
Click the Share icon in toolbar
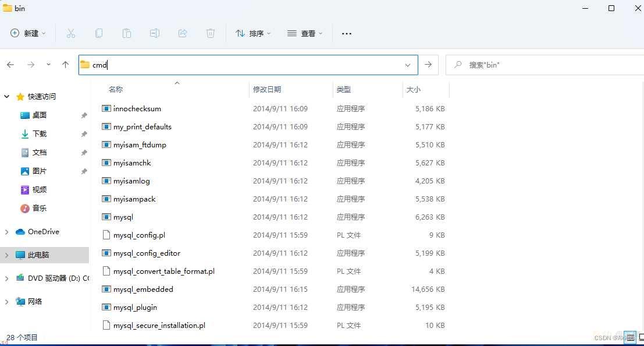182,33
